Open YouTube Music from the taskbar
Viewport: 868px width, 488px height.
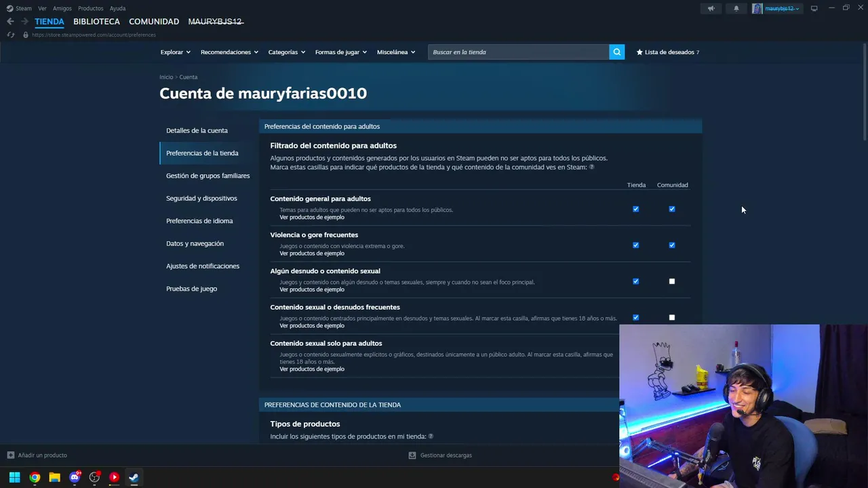click(x=114, y=477)
